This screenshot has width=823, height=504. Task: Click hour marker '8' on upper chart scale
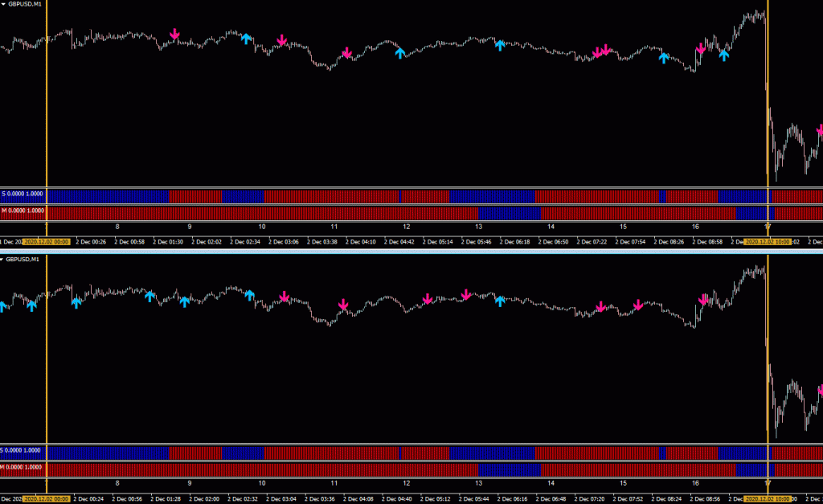pyautogui.click(x=117, y=227)
